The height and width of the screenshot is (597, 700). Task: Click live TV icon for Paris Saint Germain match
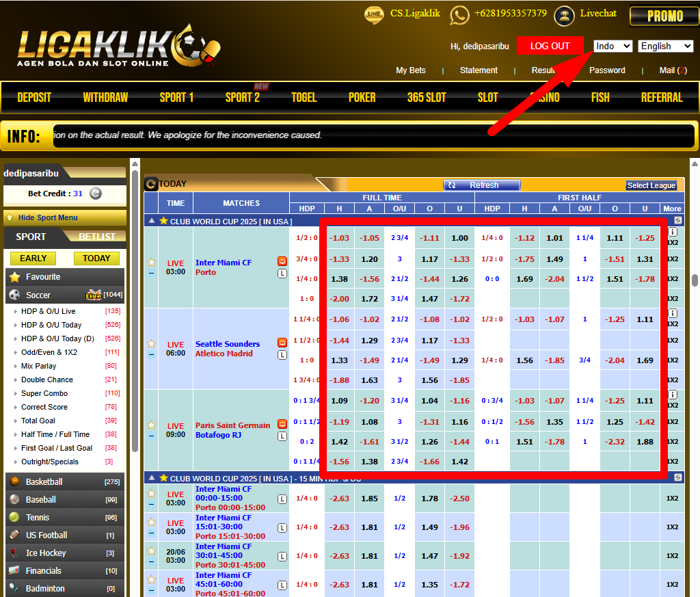pos(282,424)
